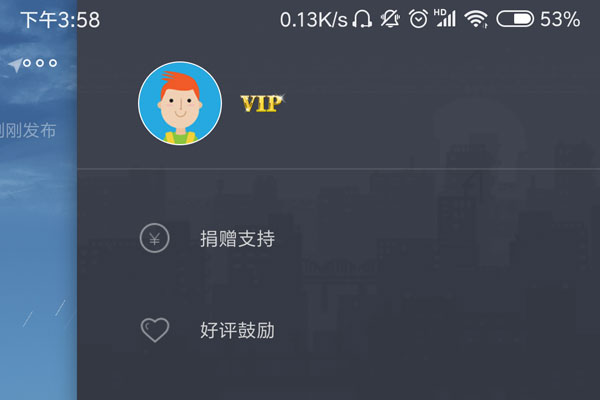Tap the 刚发布 update time label
The width and height of the screenshot is (600, 400).
(x=28, y=131)
